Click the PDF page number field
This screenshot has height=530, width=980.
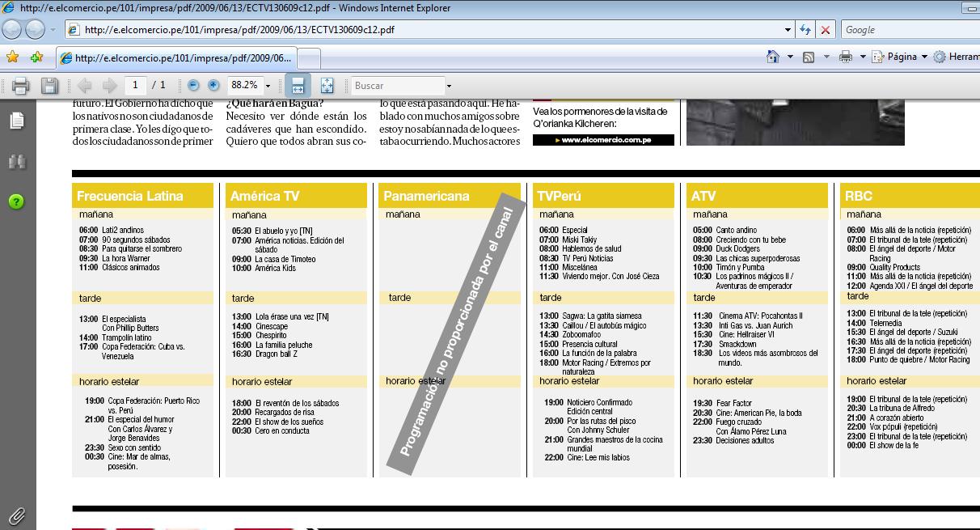pyautogui.click(x=135, y=85)
